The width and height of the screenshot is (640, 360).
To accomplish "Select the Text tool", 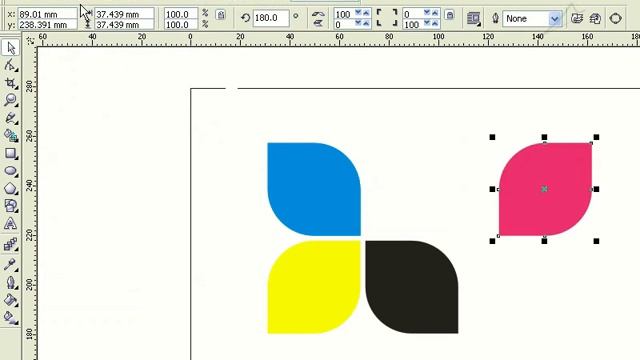I will pyautogui.click(x=10, y=224).
